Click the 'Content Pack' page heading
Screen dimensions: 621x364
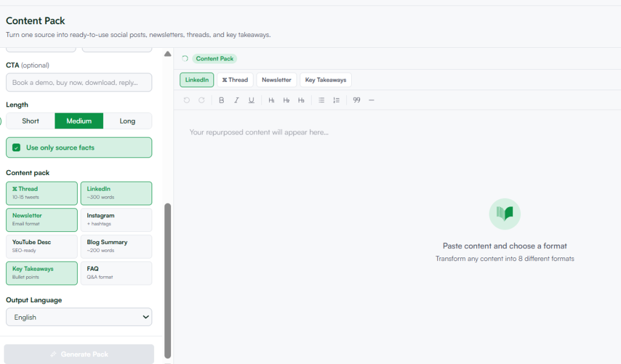tap(35, 21)
